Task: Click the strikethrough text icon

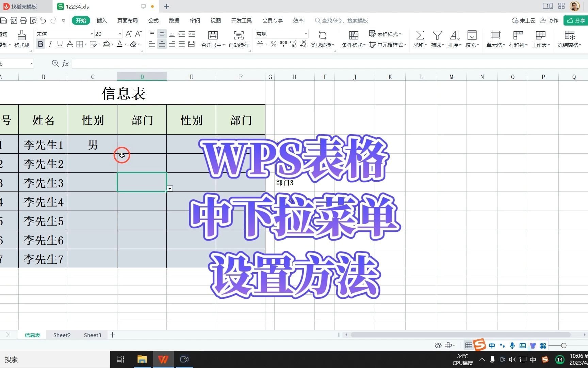Action: point(70,44)
